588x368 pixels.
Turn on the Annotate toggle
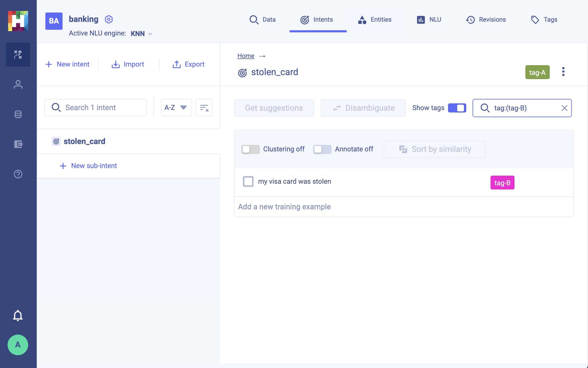(322, 149)
